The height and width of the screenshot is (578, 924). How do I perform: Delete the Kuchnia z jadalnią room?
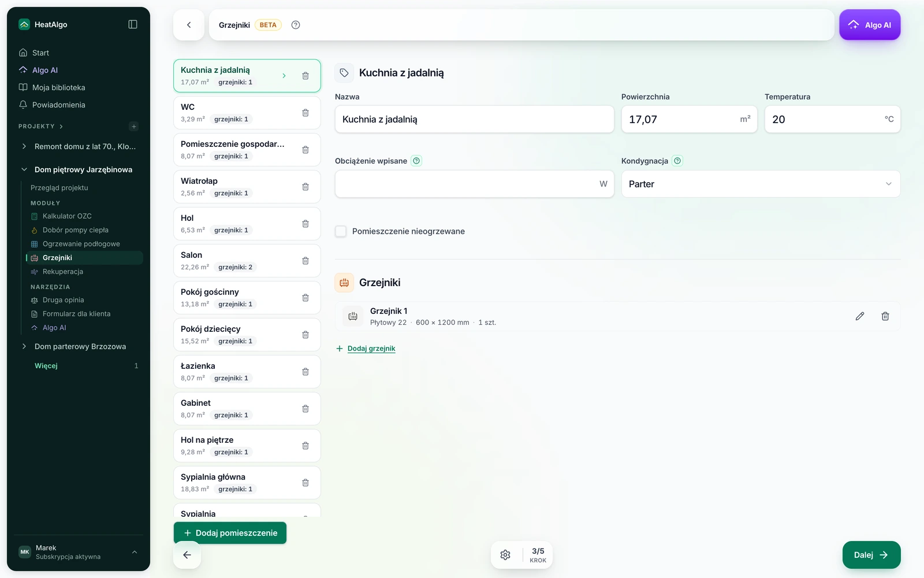coord(305,76)
